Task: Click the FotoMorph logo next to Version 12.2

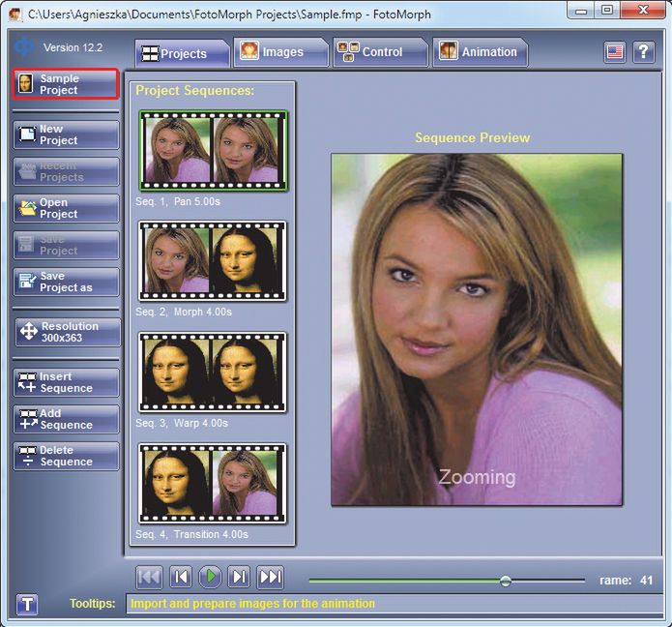Action: point(24,46)
